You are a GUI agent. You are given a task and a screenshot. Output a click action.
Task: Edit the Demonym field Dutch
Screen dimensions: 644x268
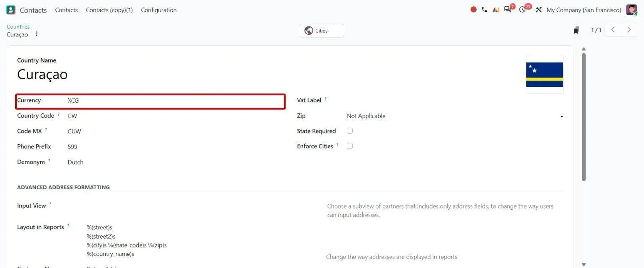(x=176, y=162)
